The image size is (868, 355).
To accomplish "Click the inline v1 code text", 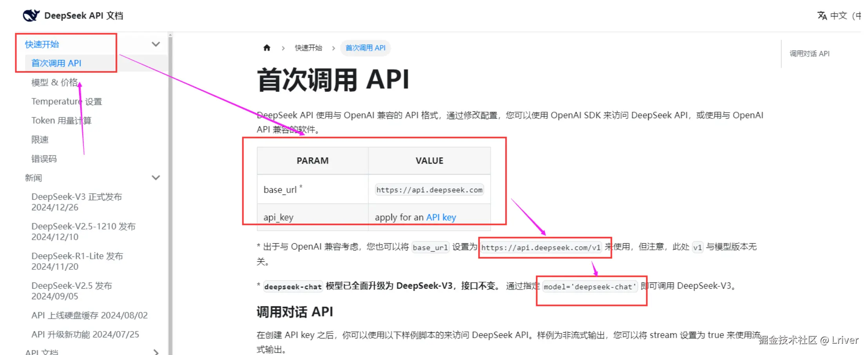I will point(698,248).
